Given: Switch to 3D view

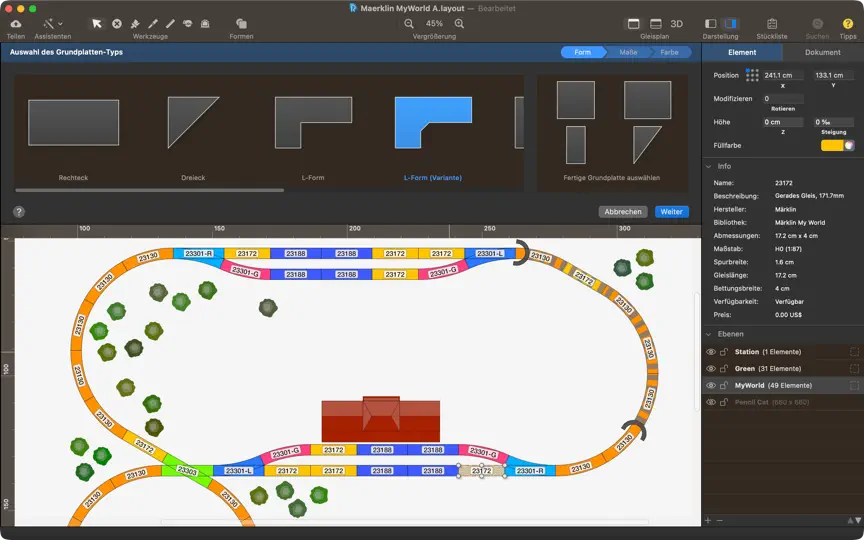Looking at the screenshot, I should (x=677, y=24).
